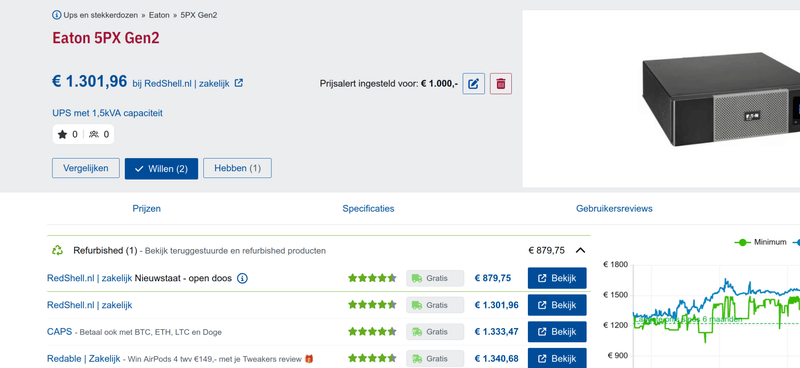Click Gratis shipping badge in Redable row
This screenshot has width=800, height=368.
[x=435, y=359]
